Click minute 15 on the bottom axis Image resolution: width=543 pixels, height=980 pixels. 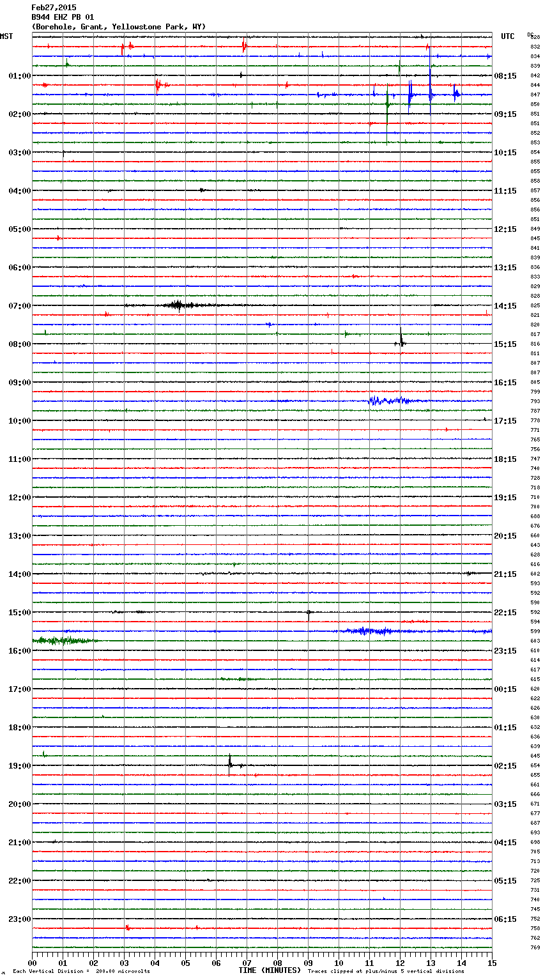tap(492, 963)
